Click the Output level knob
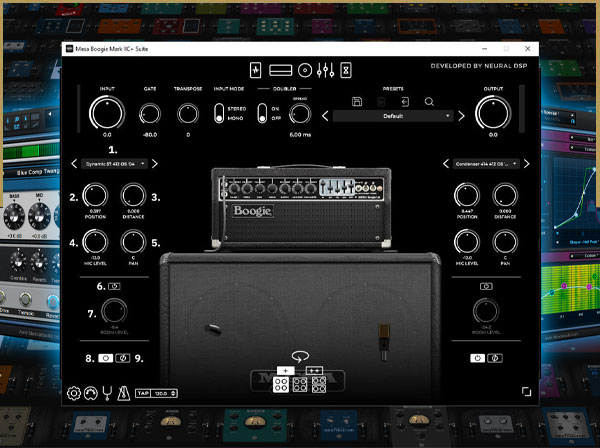The width and height of the screenshot is (600, 448). [493, 113]
